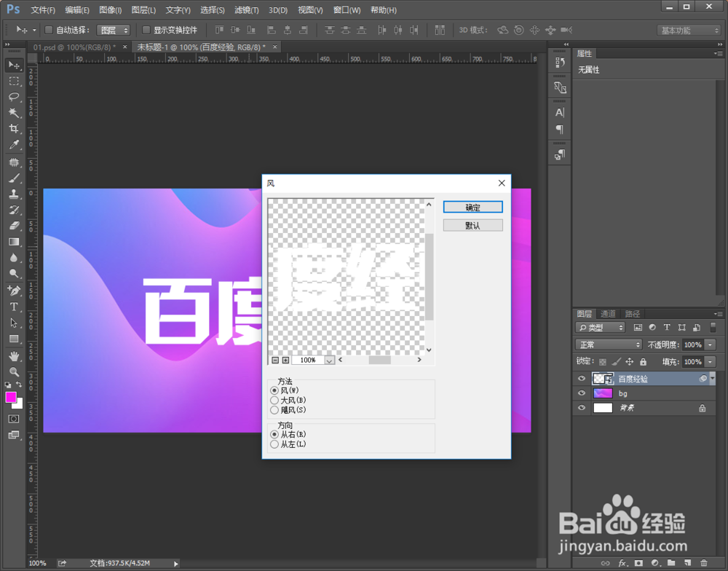This screenshot has height=571, width=728.
Task: Select the Brush tool
Action: click(x=14, y=178)
